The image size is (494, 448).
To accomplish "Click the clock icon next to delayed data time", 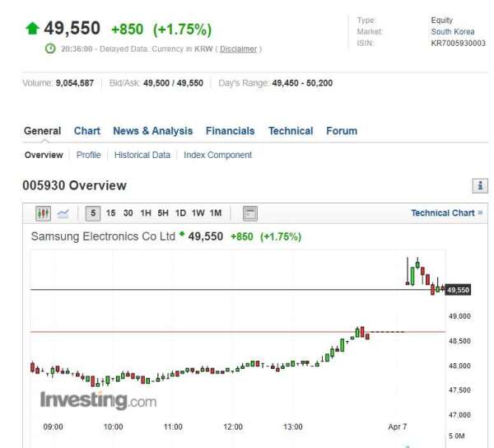I will pyautogui.click(x=50, y=49).
